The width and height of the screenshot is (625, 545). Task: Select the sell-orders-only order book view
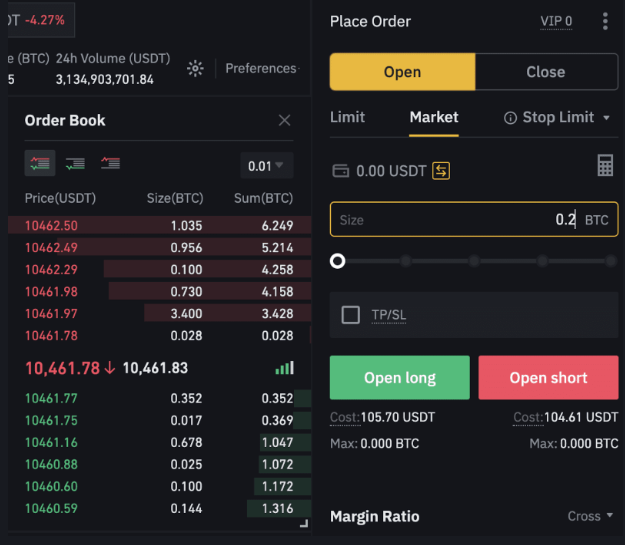(x=110, y=163)
